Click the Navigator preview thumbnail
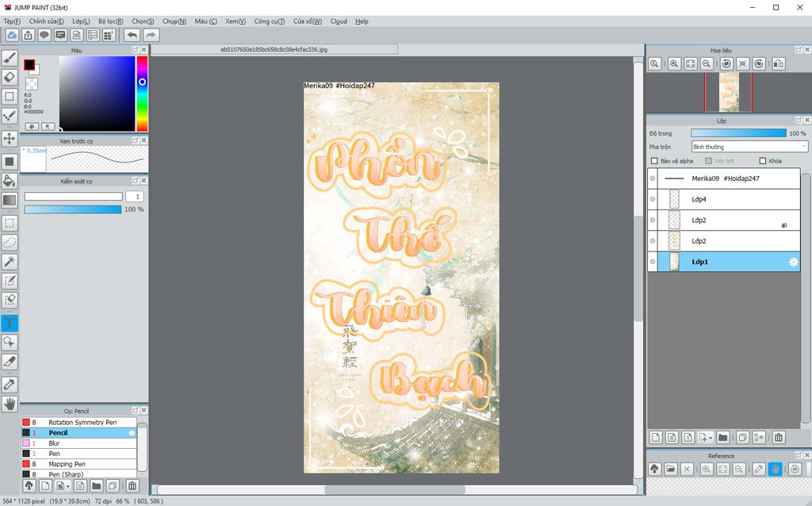The image size is (812, 506). click(728, 92)
